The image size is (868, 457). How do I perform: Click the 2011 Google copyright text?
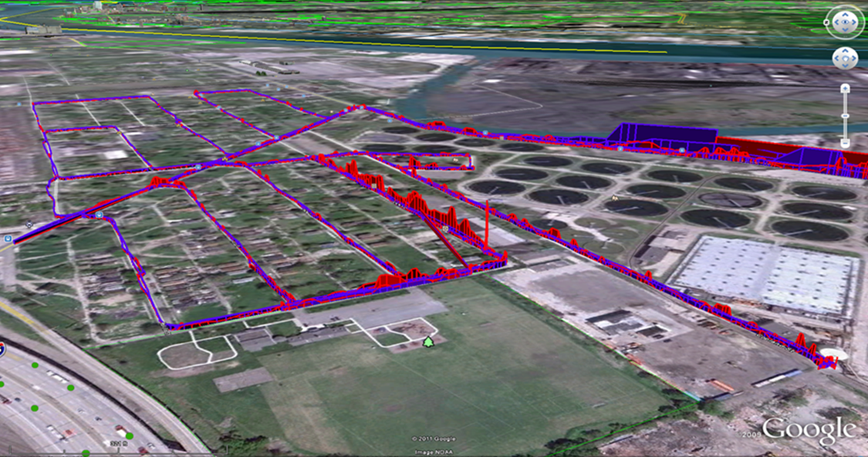(434, 439)
